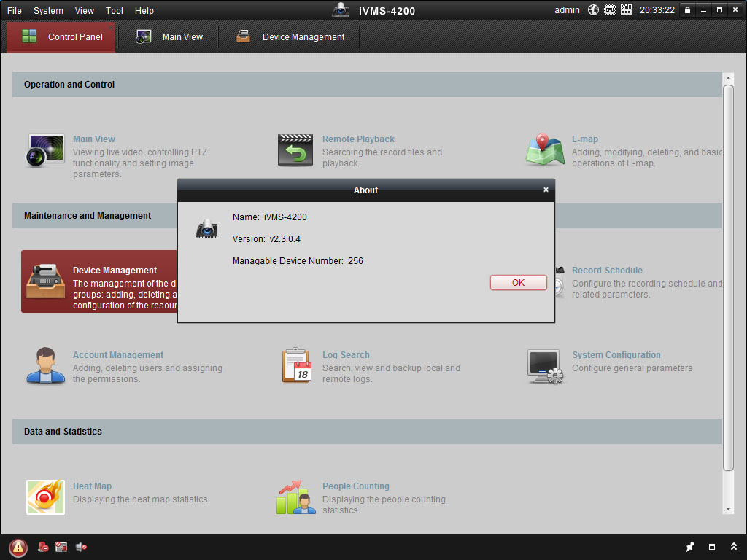This screenshot has width=747, height=560.
Task: Open the Help menu
Action: click(x=144, y=10)
